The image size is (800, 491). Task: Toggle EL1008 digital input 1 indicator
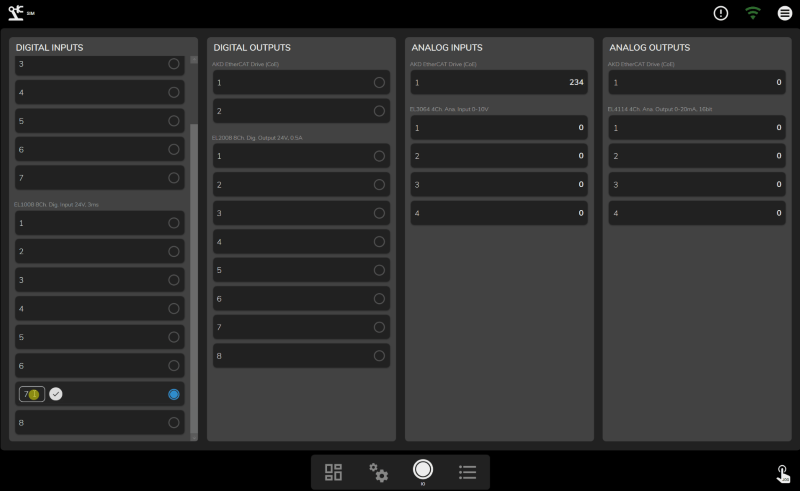tap(173, 223)
